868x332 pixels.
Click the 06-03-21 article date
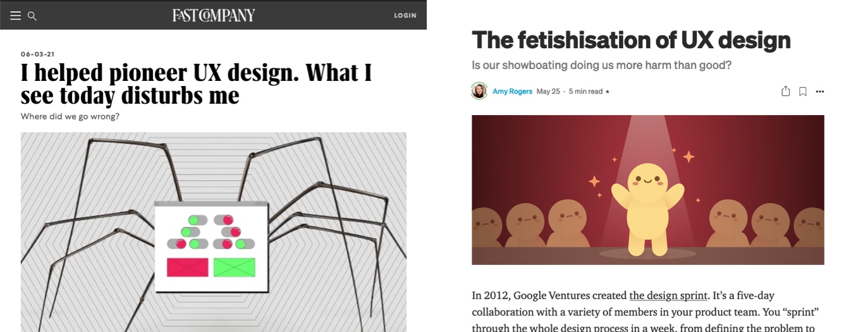[x=38, y=54]
